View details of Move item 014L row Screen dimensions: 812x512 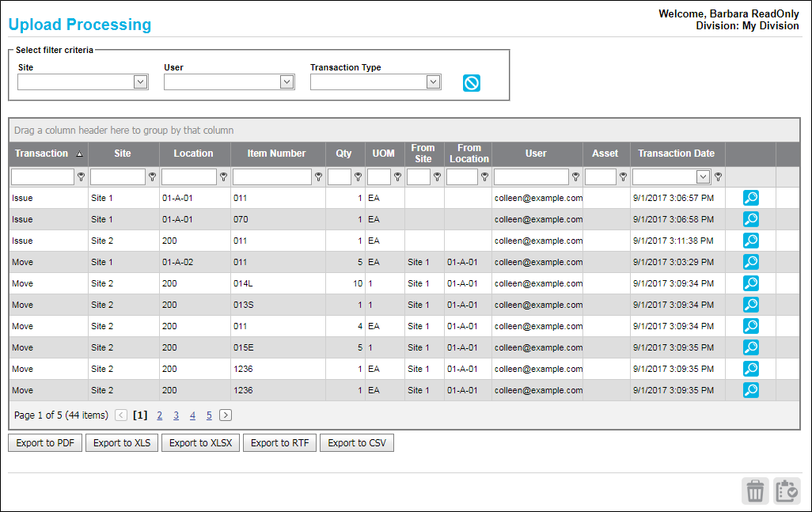(751, 283)
